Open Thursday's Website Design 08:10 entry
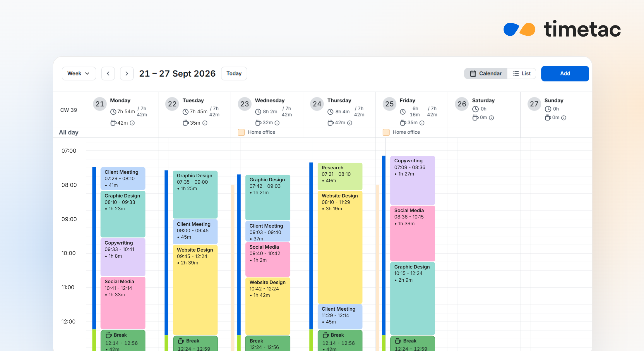Viewport: 644px width, 351px height. coord(340,247)
